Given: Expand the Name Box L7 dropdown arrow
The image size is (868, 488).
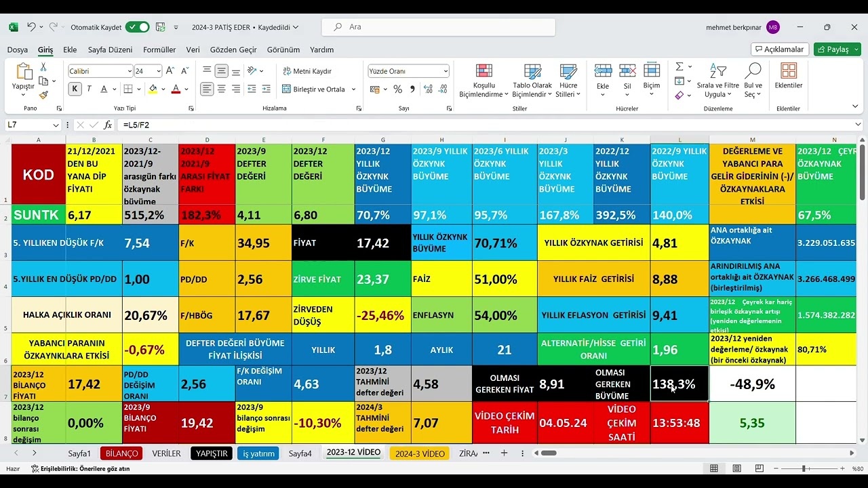Looking at the screenshot, I should 55,125.
